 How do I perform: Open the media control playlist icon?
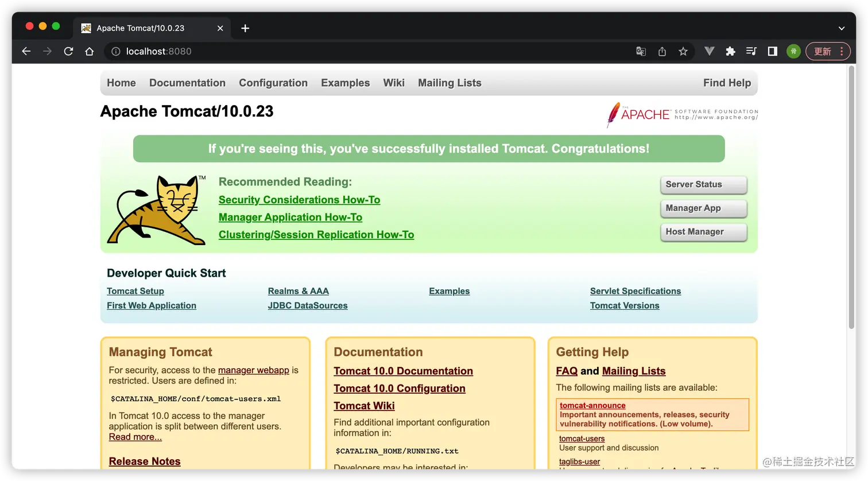coord(751,51)
